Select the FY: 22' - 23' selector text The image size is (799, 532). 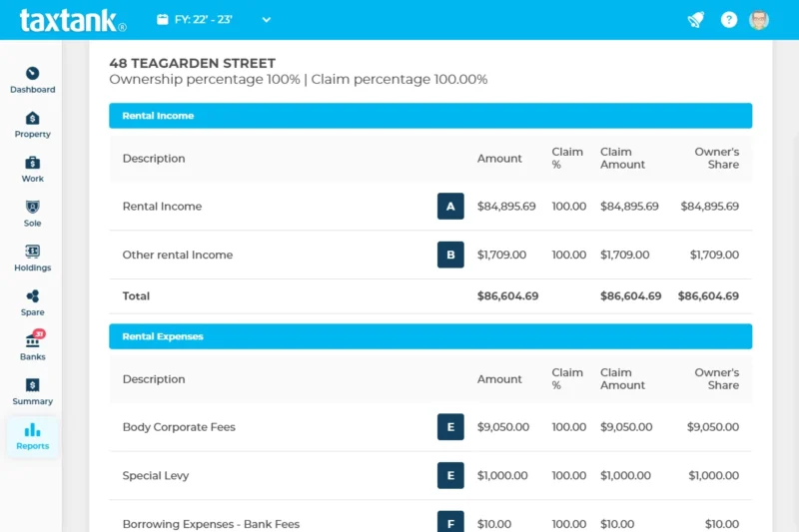click(x=204, y=20)
